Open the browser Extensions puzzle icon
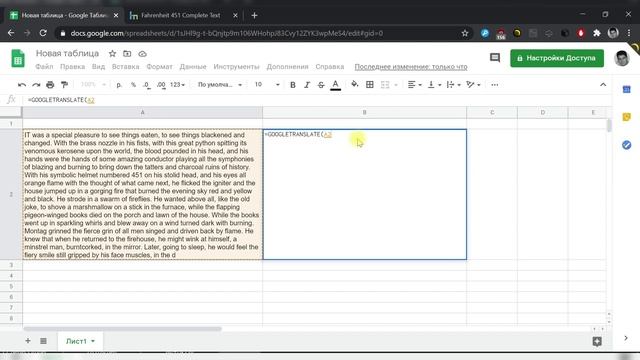 click(597, 33)
